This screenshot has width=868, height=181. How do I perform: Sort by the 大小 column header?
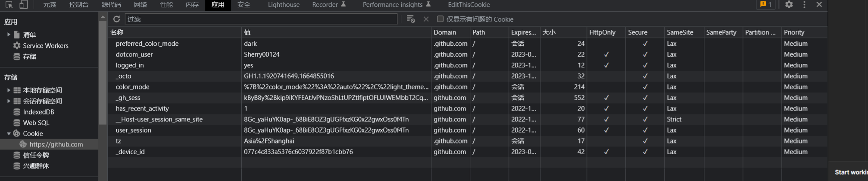pyautogui.click(x=563, y=32)
